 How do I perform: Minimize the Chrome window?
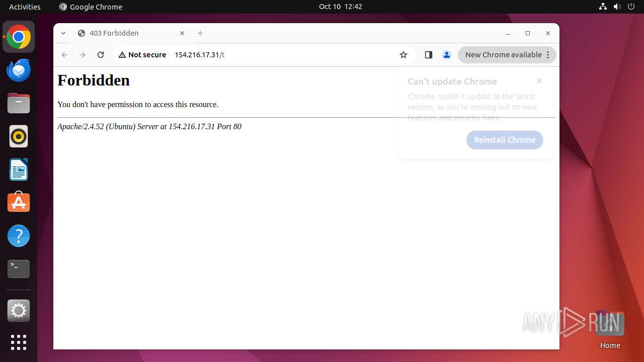click(x=508, y=33)
